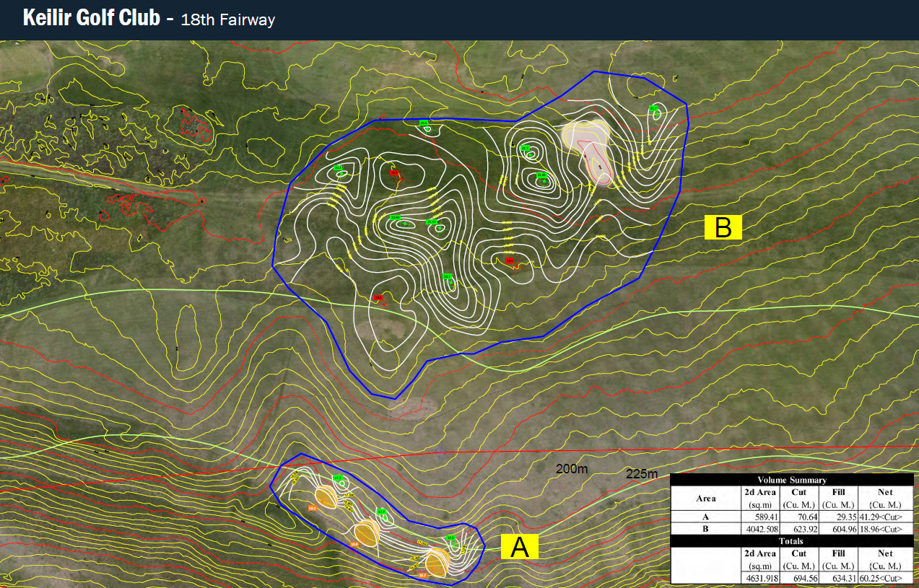Image resolution: width=919 pixels, height=588 pixels.
Task: Click the Keilir Golf Club title
Action: (x=91, y=18)
